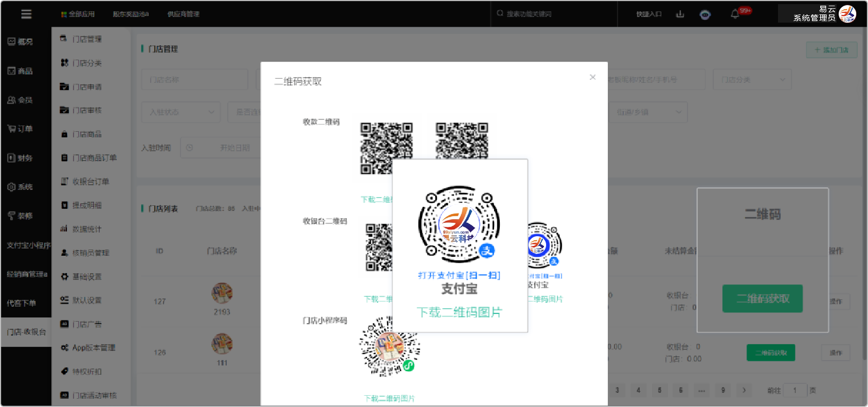Click the 基础设置 gear icon
The image size is (868, 407).
[64, 276]
